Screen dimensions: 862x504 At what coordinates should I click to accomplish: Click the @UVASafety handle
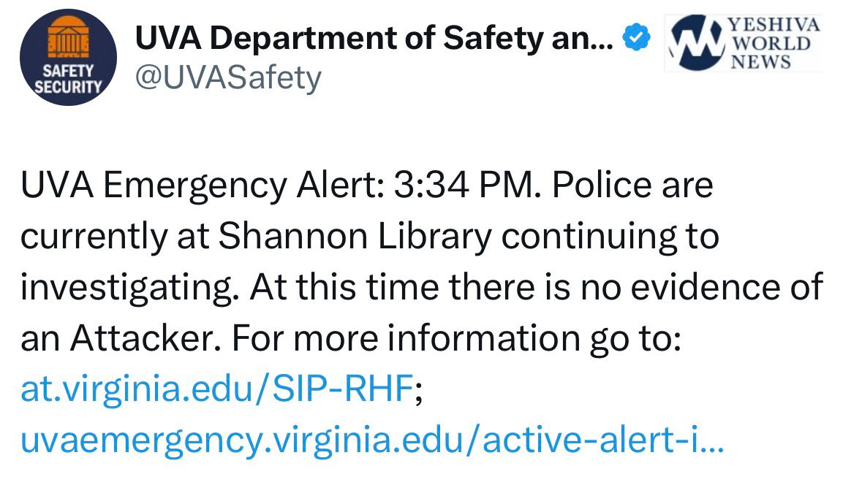click(228, 77)
